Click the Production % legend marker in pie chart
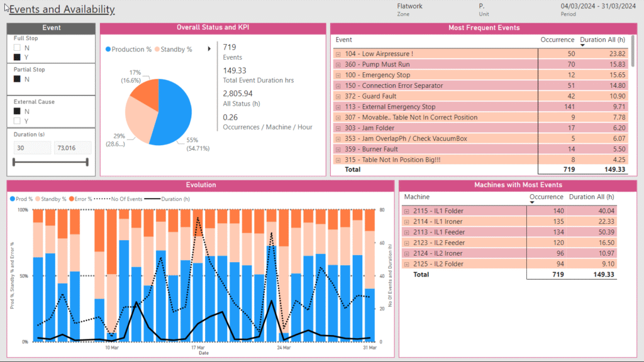This screenshot has height=362, width=644. pos(109,49)
